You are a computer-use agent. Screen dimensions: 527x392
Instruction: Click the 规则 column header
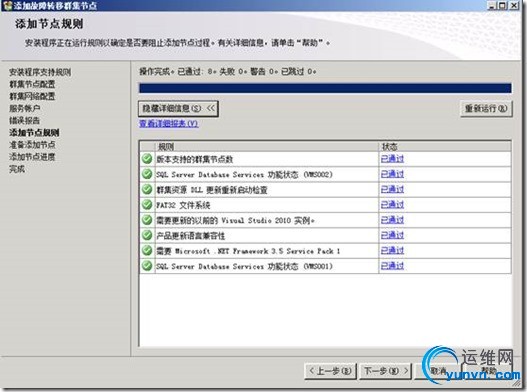point(267,147)
